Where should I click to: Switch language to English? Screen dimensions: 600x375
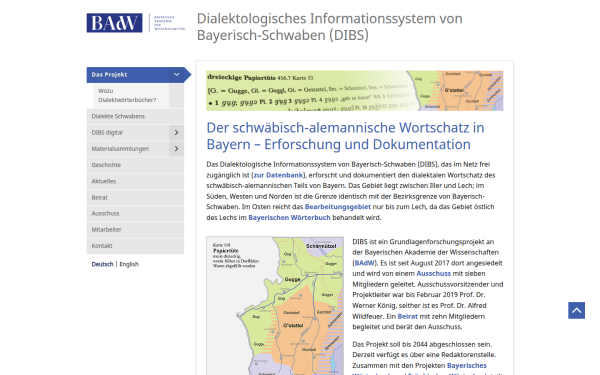pos(129,264)
